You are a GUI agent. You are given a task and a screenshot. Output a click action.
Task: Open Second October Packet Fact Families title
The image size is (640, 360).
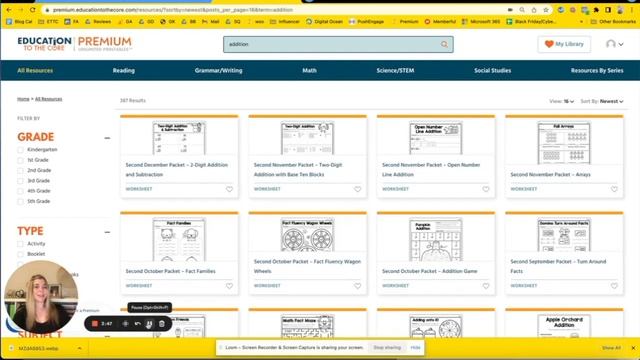point(171,271)
